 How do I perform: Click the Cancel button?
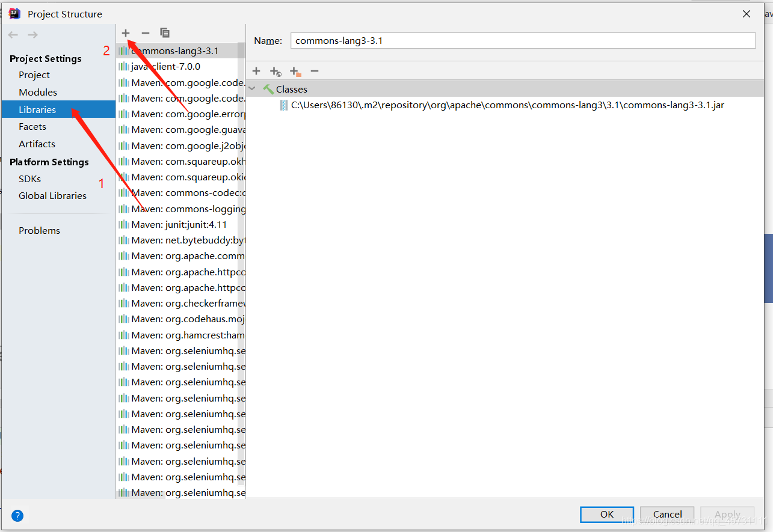click(668, 515)
